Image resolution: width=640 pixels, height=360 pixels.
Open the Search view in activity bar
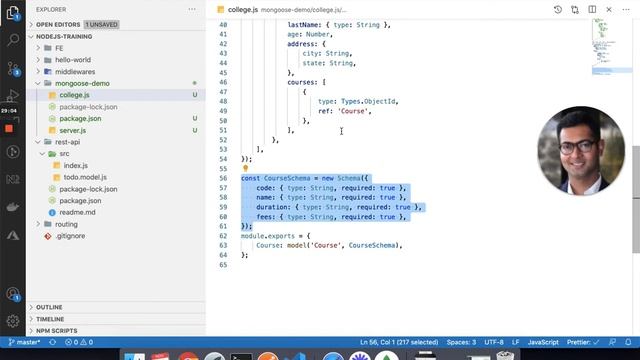[13, 40]
